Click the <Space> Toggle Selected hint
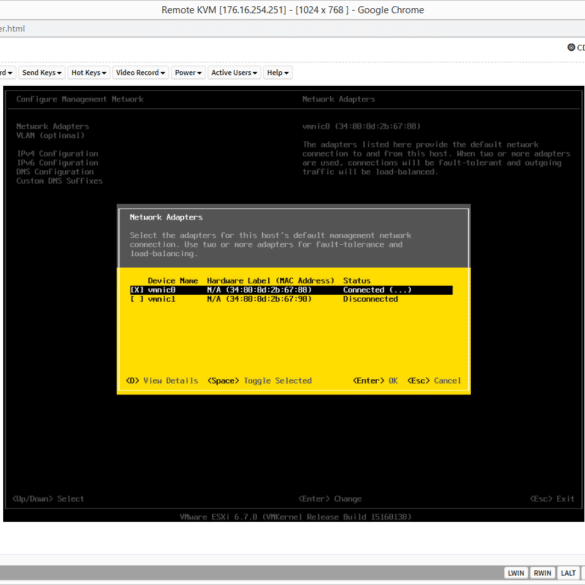This screenshot has height=585, width=585. 260,381
